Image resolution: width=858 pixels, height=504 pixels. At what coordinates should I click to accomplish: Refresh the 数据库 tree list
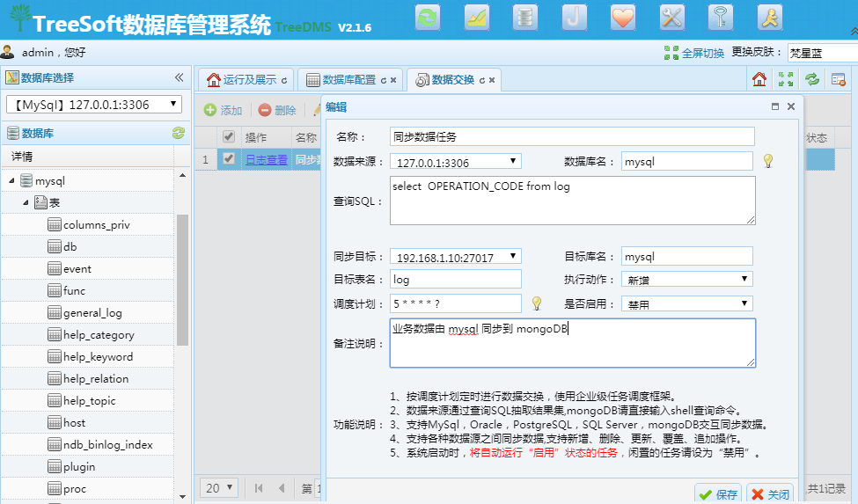click(179, 133)
